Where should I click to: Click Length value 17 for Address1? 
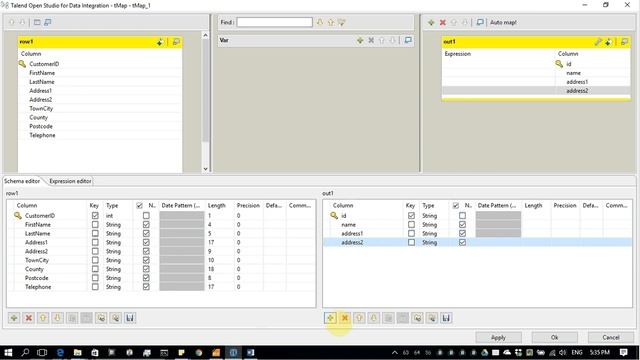(x=211, y=242)
